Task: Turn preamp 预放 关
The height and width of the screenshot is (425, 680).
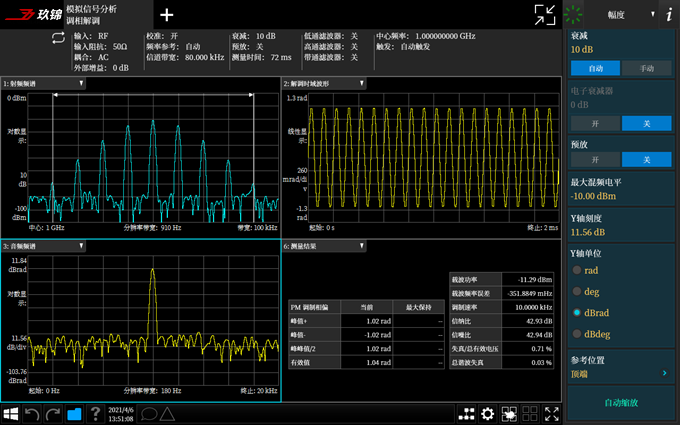Action: 647,160
